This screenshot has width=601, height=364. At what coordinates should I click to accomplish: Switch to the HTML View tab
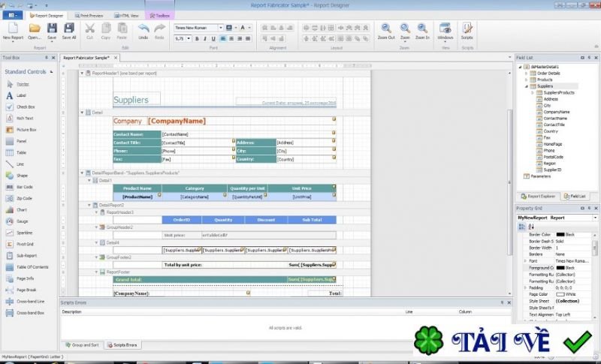126,16
